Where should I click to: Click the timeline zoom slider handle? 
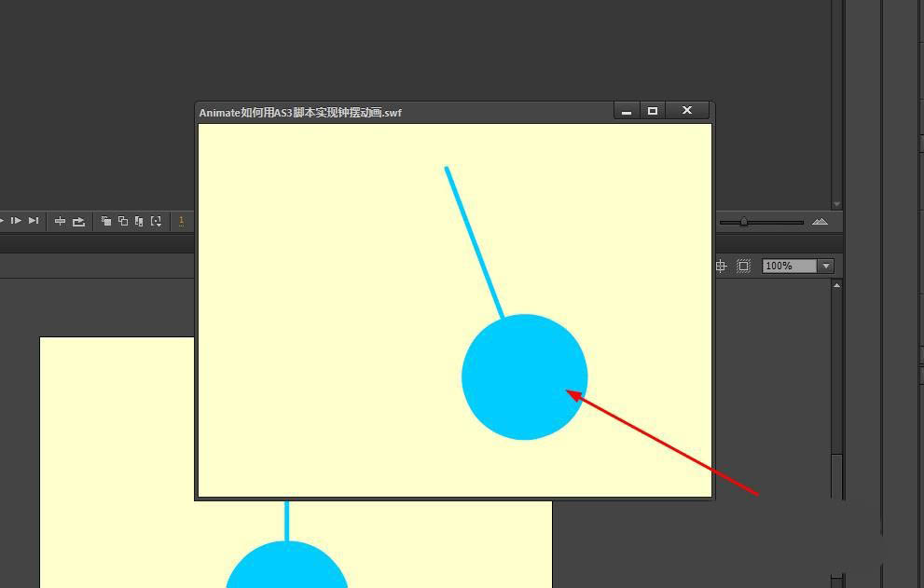[744, 222]
